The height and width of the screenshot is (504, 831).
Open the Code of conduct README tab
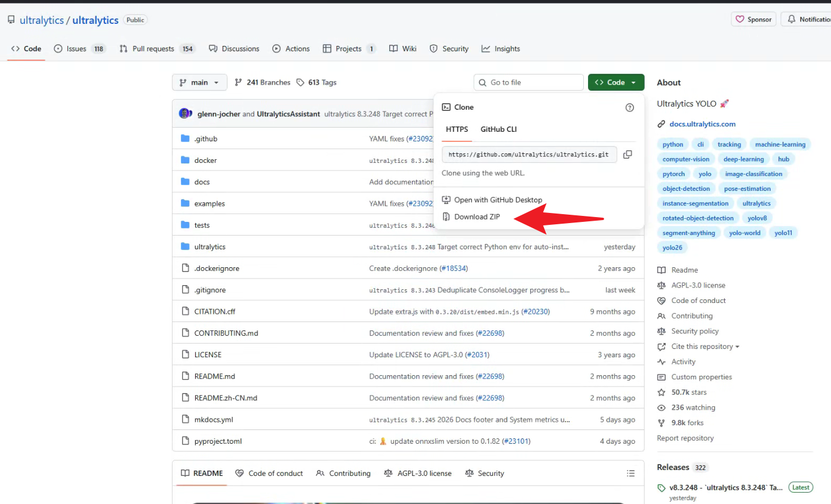(x=269, y=474)
